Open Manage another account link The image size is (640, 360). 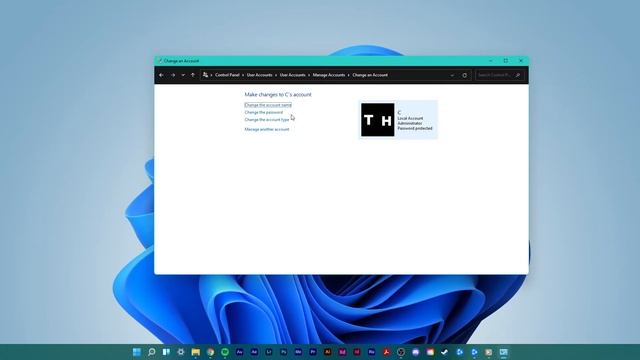tap(267, 129)
